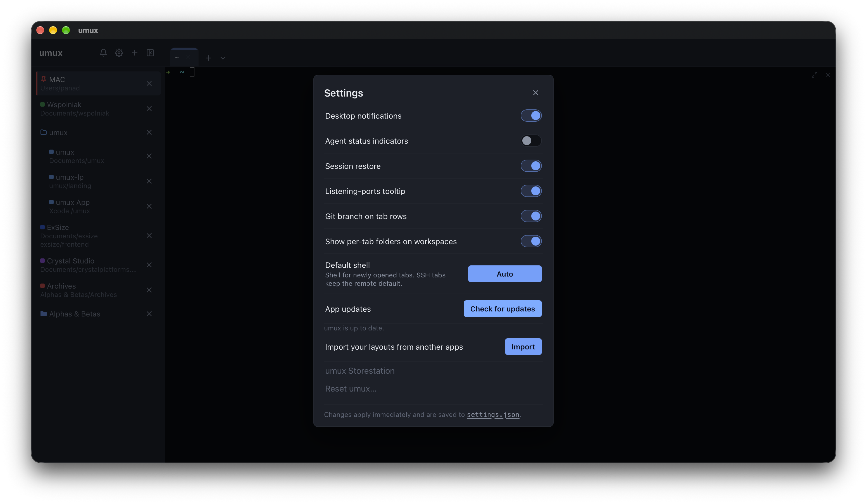This screenshot has width=867, height=504.
Task: Click the red Archives color square
Action: coord(42,286)
